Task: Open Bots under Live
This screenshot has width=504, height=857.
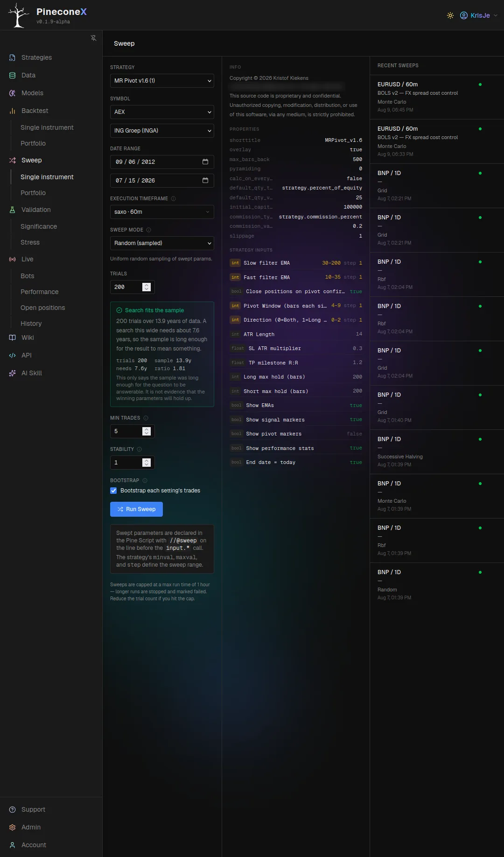Action: pos(27,276)
